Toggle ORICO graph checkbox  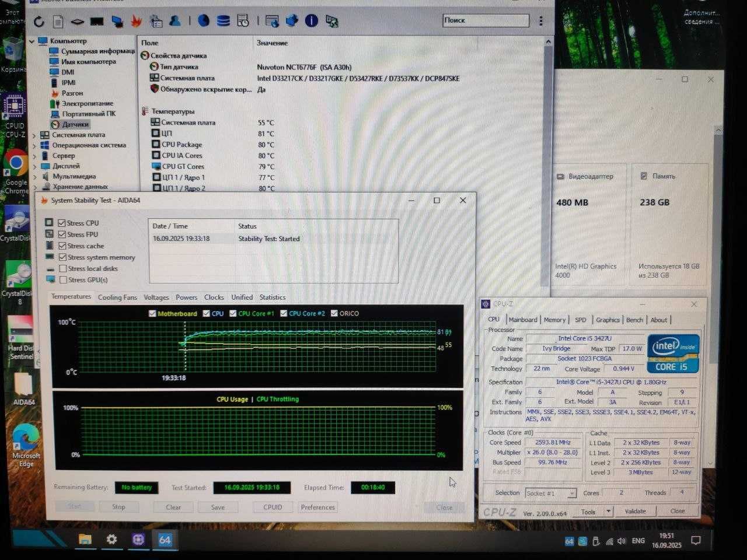click(334, 313)
